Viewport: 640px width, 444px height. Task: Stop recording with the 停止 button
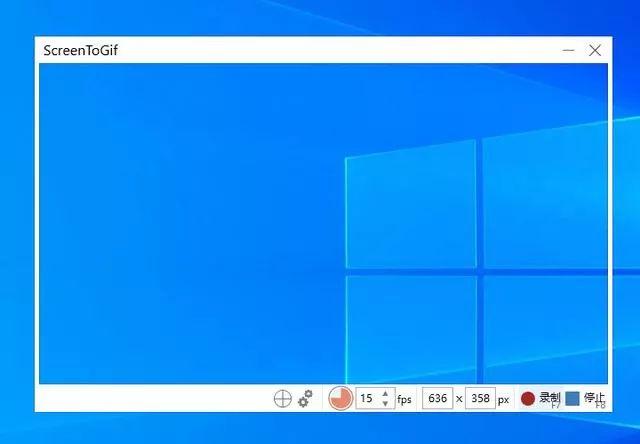tap(593, 397)
